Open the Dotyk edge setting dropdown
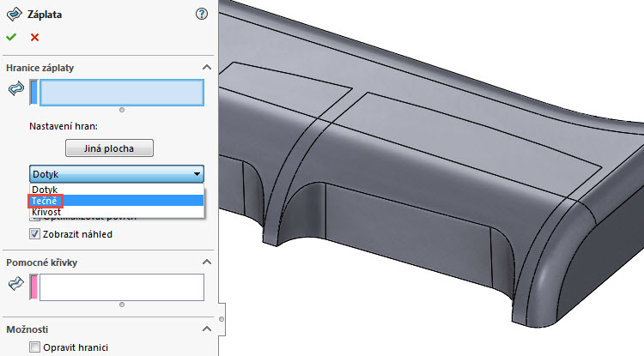Screen dimensions: 644x356 [117, 174]
